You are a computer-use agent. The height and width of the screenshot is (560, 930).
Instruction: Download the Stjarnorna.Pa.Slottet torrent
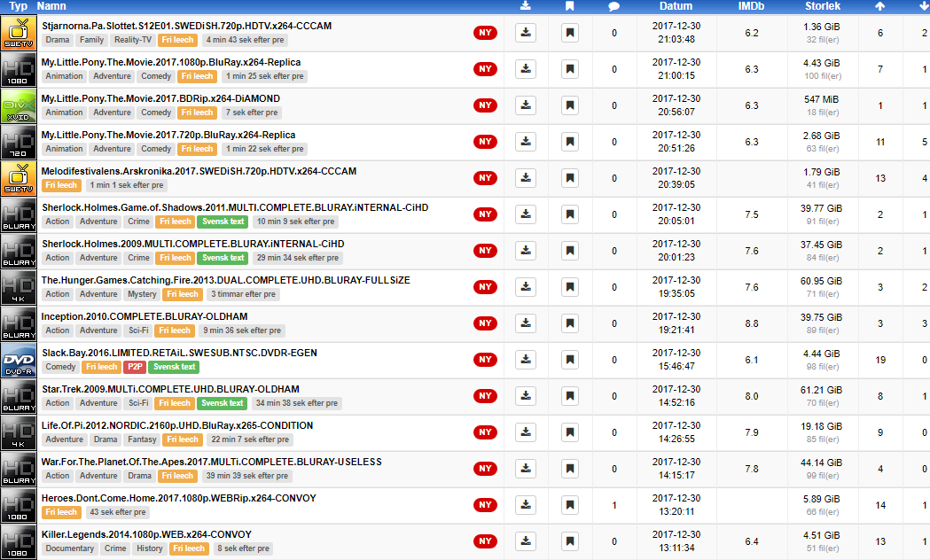[x=526, y=33]
